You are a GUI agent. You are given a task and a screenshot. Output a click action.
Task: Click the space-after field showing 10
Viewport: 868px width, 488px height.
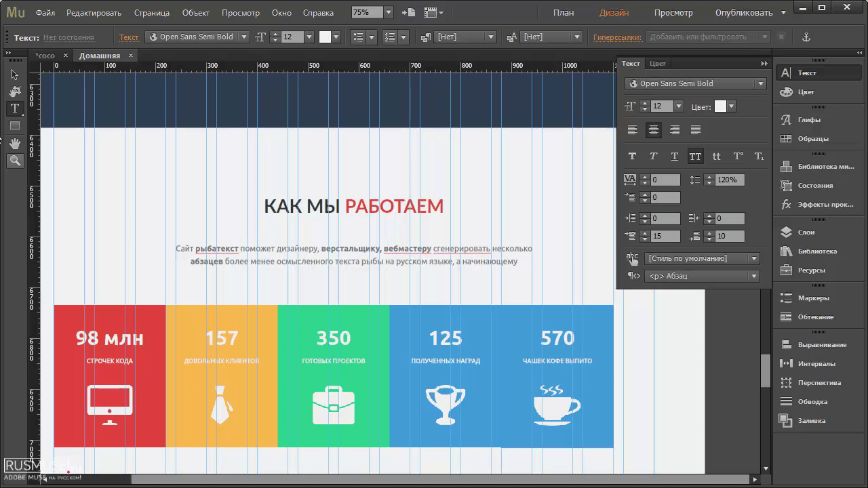[x=729, y=237]
